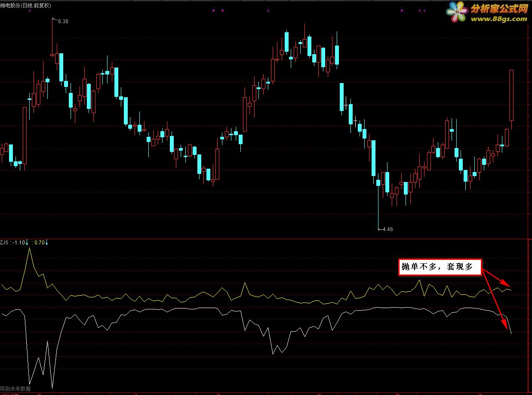532x395 pixels.
Task: Click the cyan down arrow after 0.70
Action: coord(47,243)
